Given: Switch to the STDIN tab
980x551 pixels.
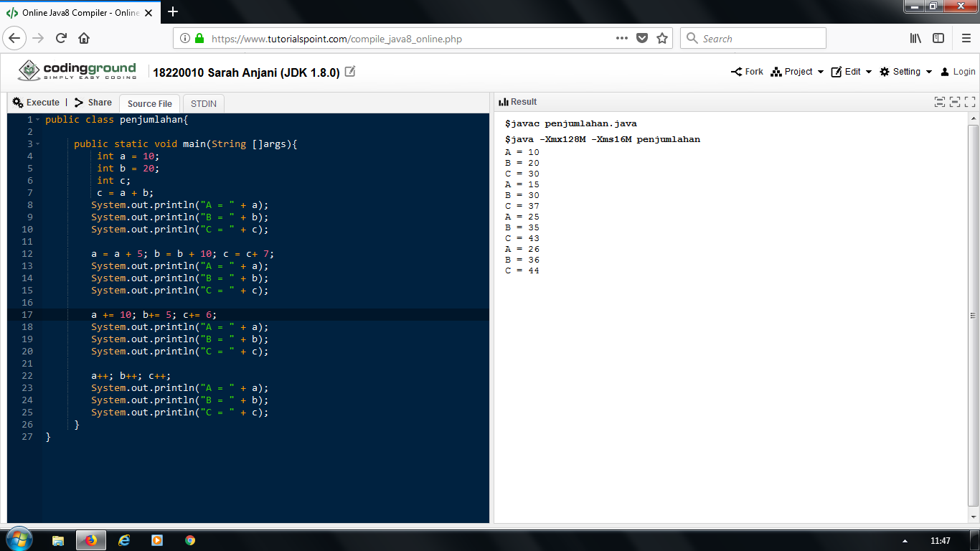Looking at the screenshot, I should click(204, 103).
